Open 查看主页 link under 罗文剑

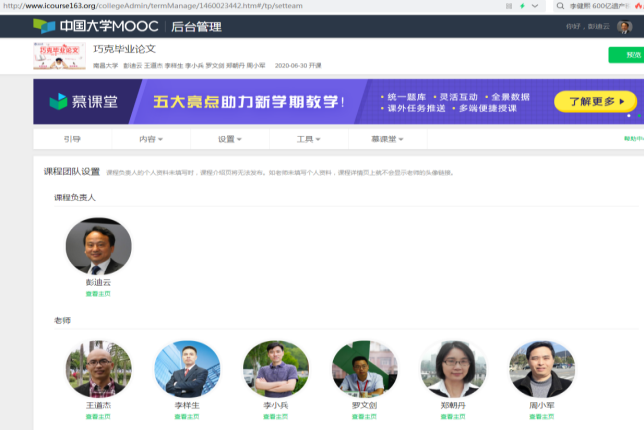point(365,417)
